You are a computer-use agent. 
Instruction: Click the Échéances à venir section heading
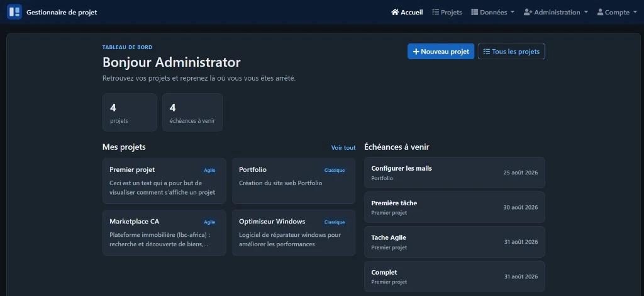pyautogui.click(x=397, y=147)
